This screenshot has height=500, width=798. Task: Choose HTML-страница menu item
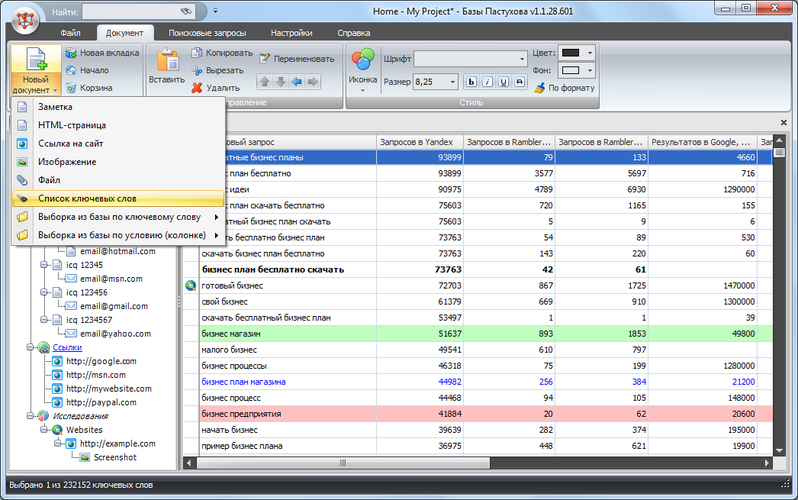[118, 125]
